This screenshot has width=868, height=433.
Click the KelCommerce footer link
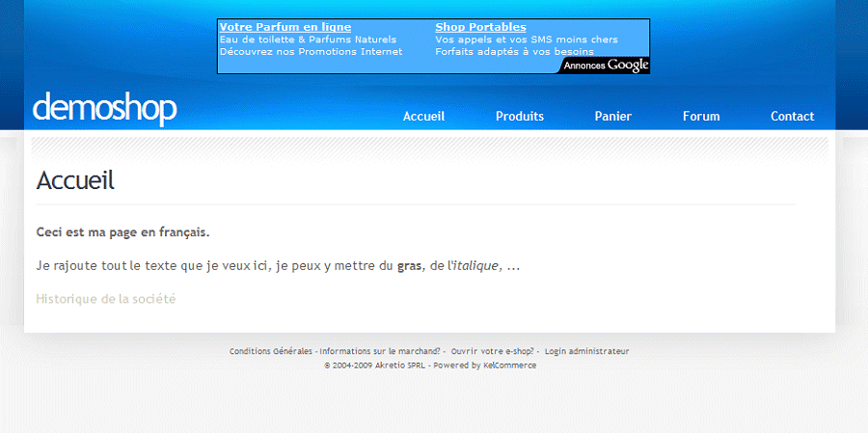(x=510, y=366)
